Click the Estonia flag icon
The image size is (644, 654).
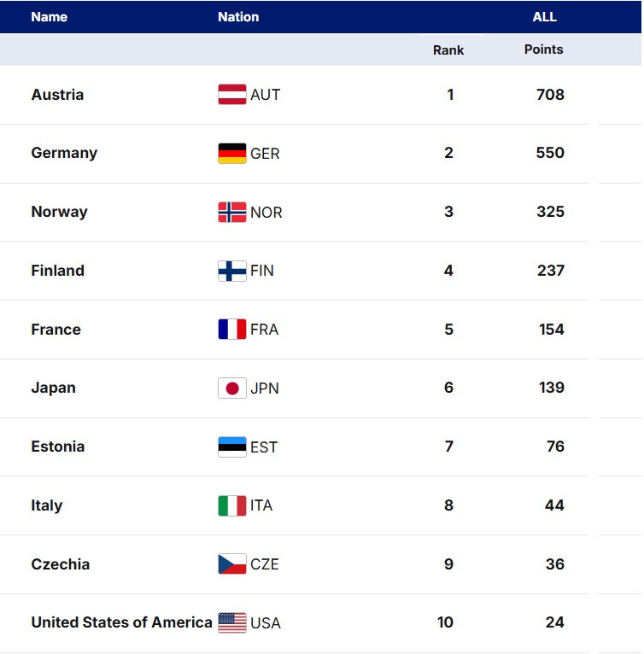(231, 447)
